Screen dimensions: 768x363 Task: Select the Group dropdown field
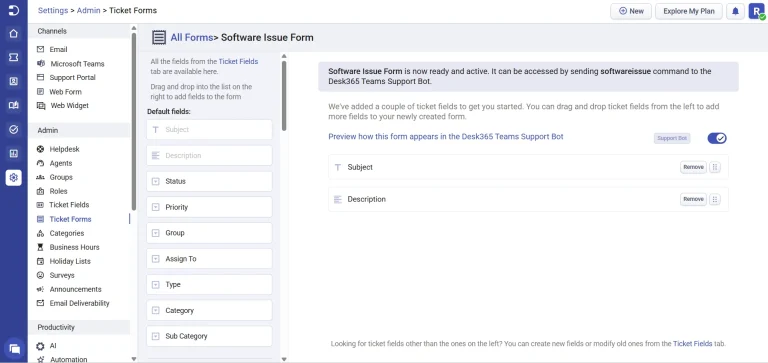click(209, 233)
